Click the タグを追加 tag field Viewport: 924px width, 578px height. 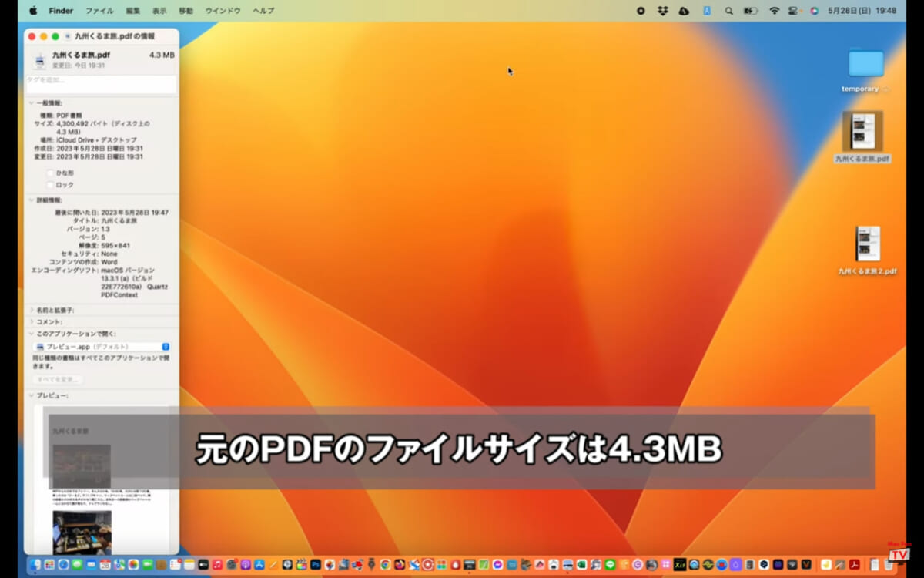click(102, 83)
